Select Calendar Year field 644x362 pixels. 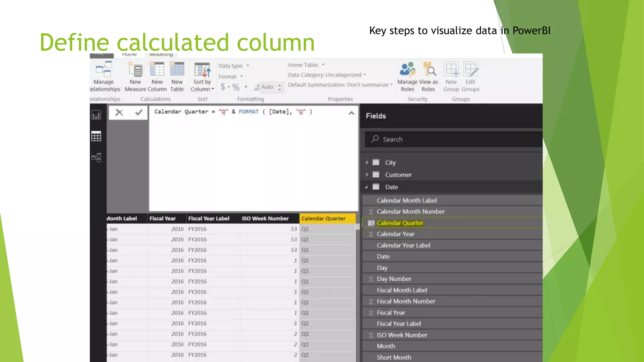[x=452, y=234]
